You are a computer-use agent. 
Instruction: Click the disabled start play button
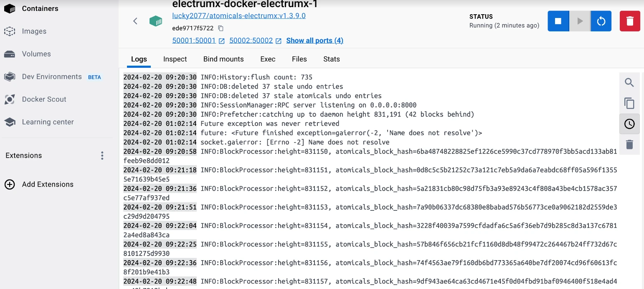coord(580,21)
